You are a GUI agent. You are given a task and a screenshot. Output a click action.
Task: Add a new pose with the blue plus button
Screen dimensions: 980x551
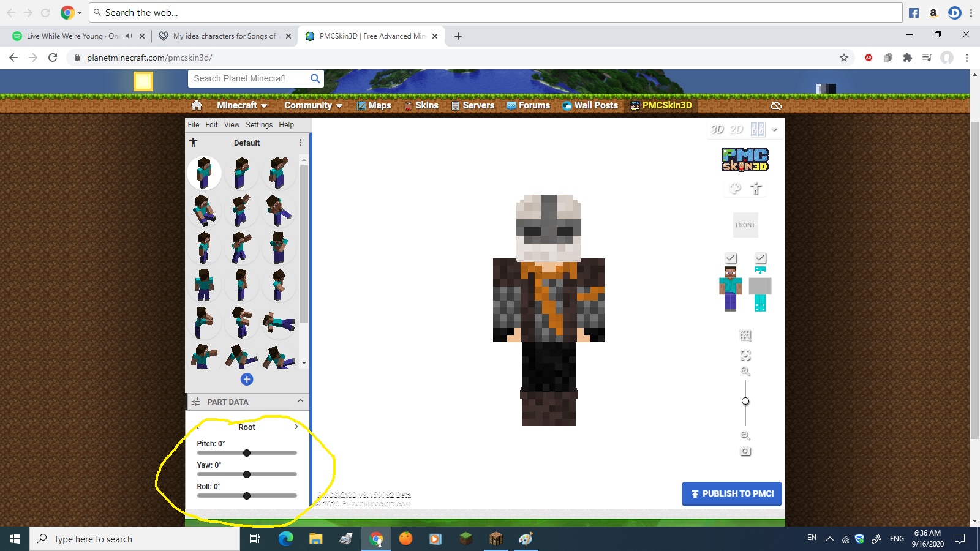(x=247, y=379)
